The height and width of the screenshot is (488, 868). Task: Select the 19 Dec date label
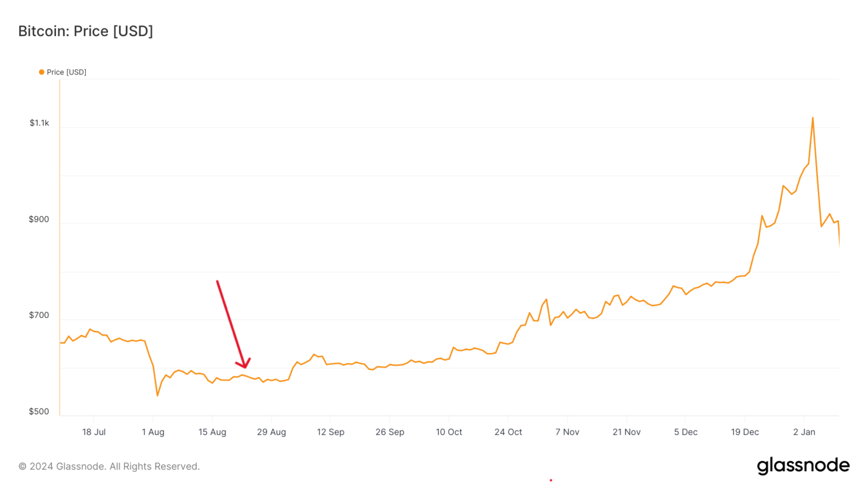(x=745, y=432)
